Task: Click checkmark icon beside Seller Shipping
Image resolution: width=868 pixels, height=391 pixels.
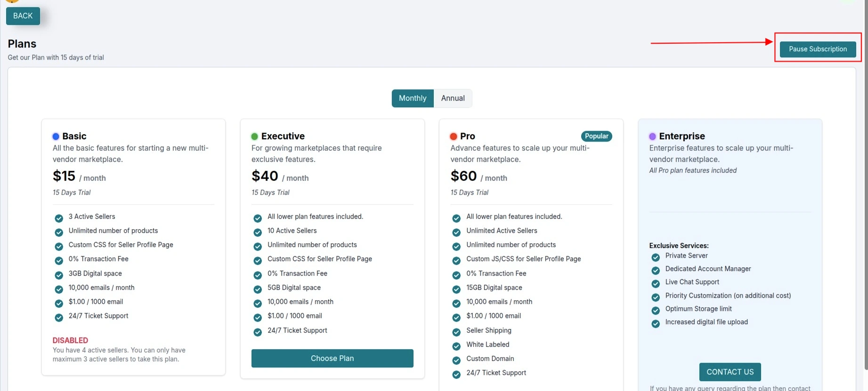Action: pos(456,332)
